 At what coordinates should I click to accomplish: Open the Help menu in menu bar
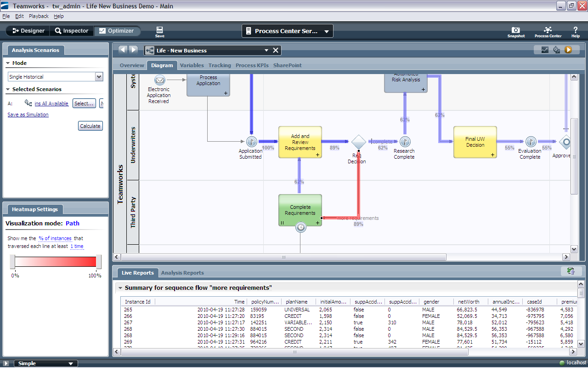[58, 16]
